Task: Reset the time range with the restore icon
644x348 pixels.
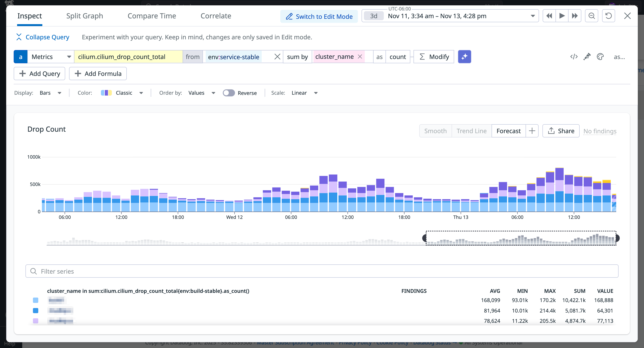Action: [x=609, y=16]
